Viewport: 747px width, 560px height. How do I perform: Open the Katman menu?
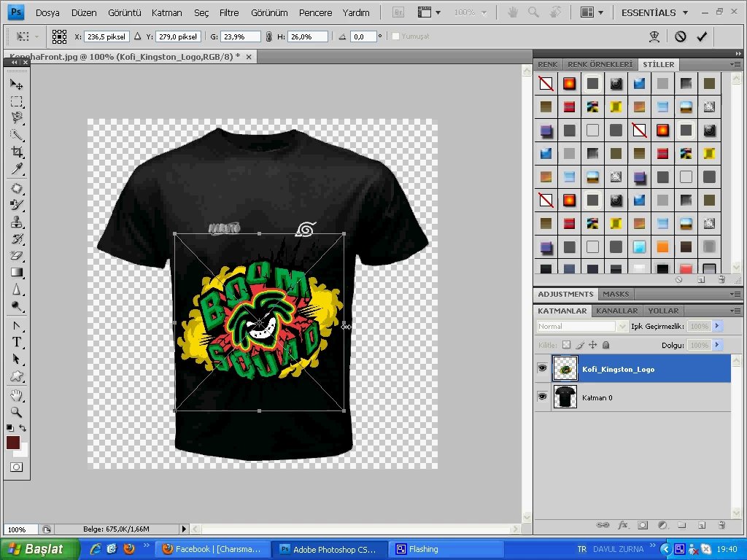[167, 13]
